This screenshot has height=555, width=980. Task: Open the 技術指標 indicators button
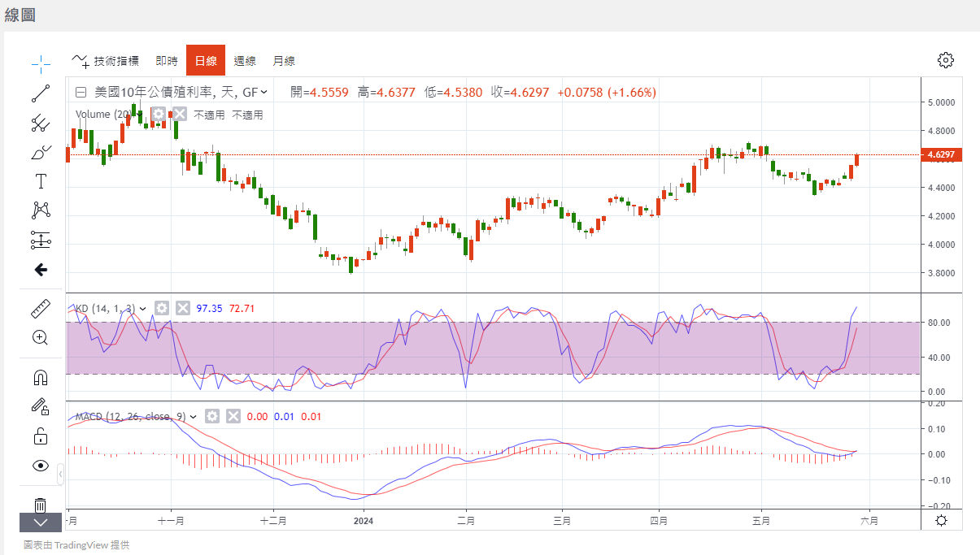[x=106, y=61]
